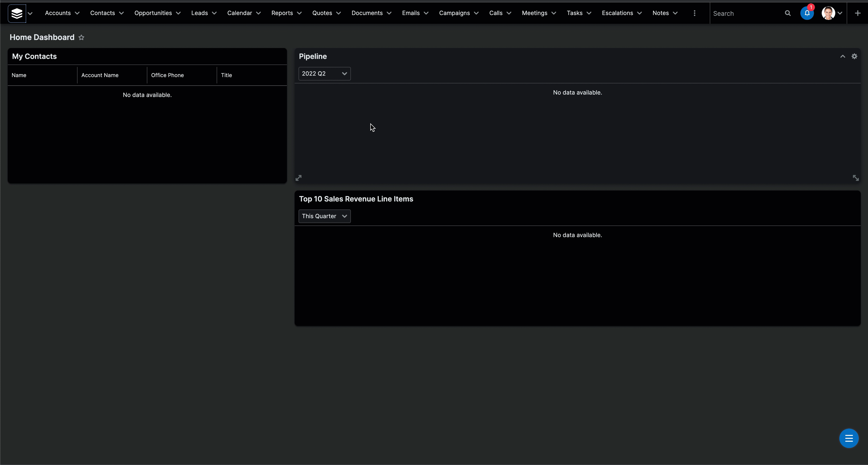Open the three-dot overflow navigation menu

(x=694, y=13)
